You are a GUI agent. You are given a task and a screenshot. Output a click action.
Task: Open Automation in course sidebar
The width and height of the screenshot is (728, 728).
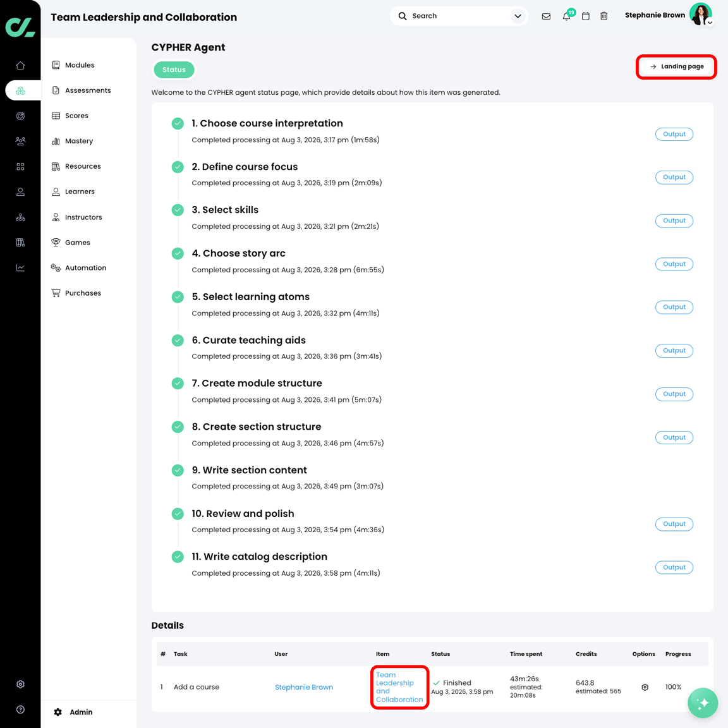tap(79, 268)
